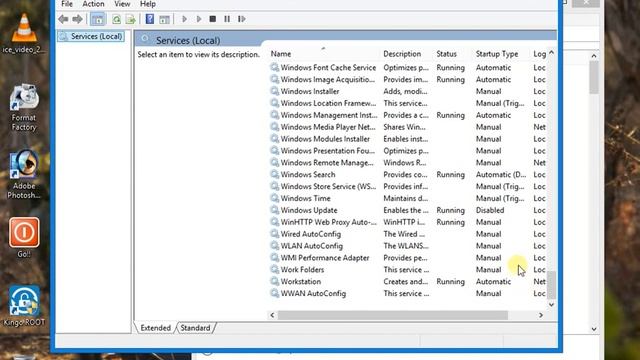Click the Start Service play icon

184,19
